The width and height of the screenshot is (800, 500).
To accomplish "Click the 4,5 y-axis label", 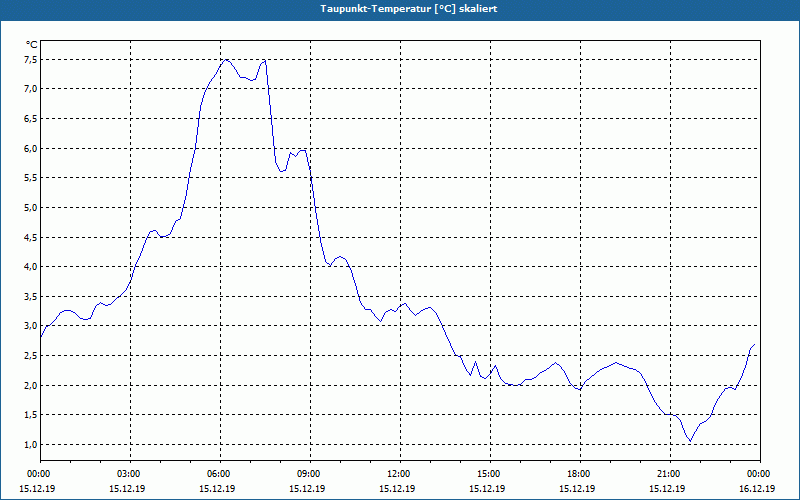I will (31, 237).
